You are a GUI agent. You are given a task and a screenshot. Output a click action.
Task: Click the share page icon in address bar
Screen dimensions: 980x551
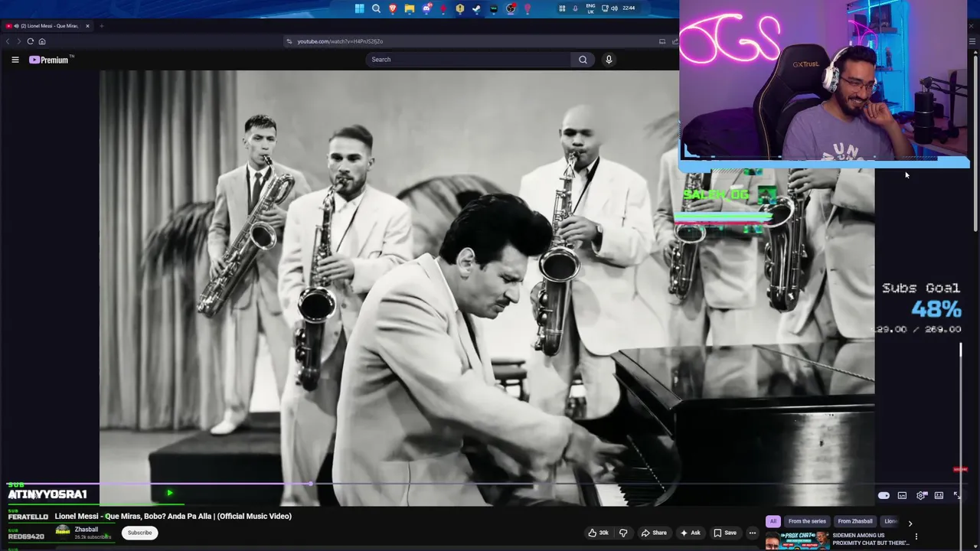point(675,41)
